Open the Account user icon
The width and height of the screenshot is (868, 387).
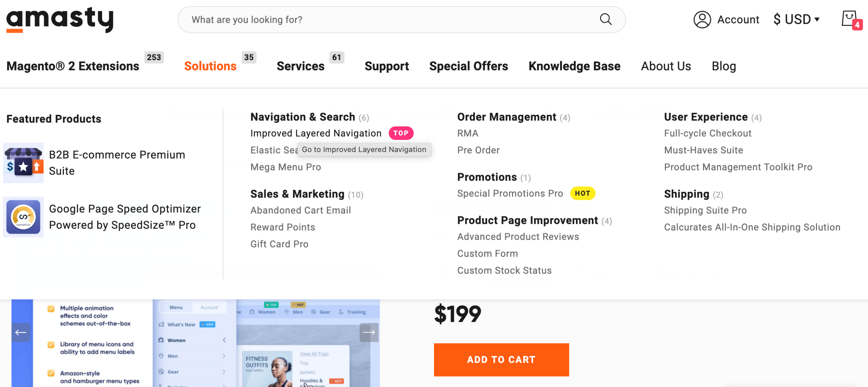702,19
